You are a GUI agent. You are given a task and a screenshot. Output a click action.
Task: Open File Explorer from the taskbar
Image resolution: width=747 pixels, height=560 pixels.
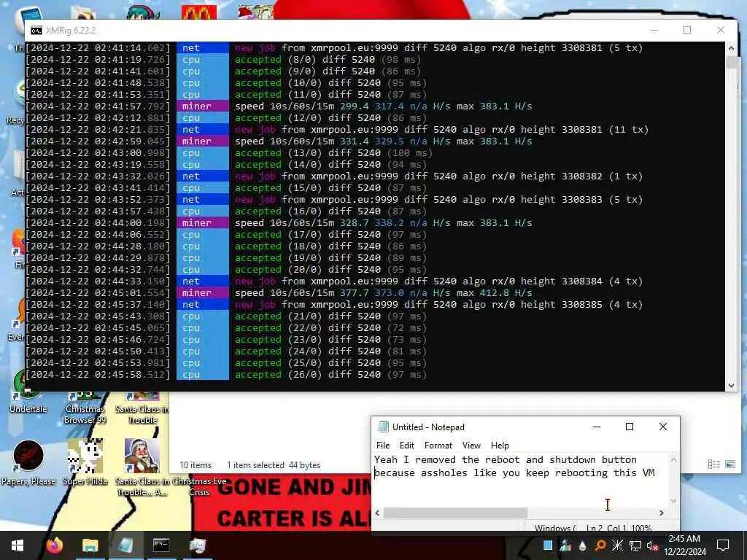pos(90,545)
